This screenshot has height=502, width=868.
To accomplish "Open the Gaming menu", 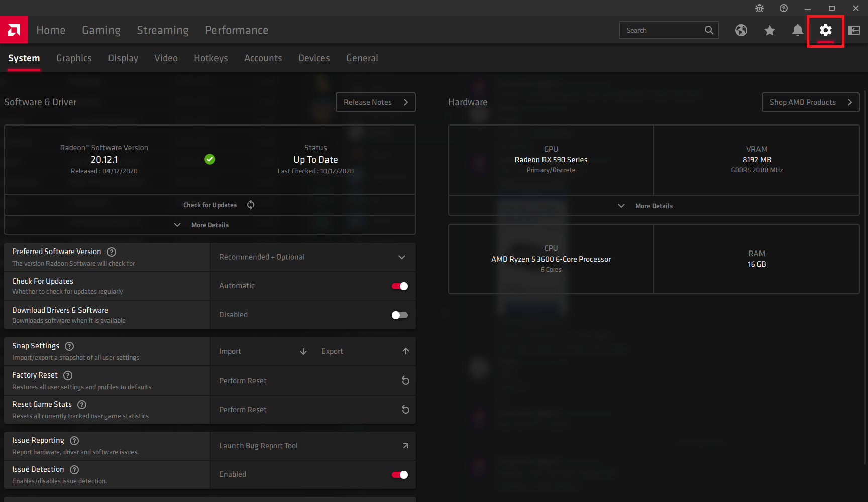I will point(101,30).
